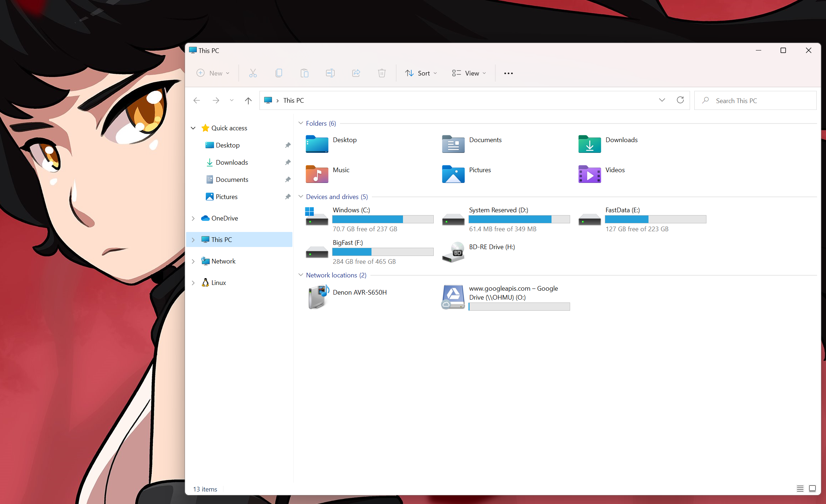Select the Denon AVR-S650H network device

tap(347, 297)
